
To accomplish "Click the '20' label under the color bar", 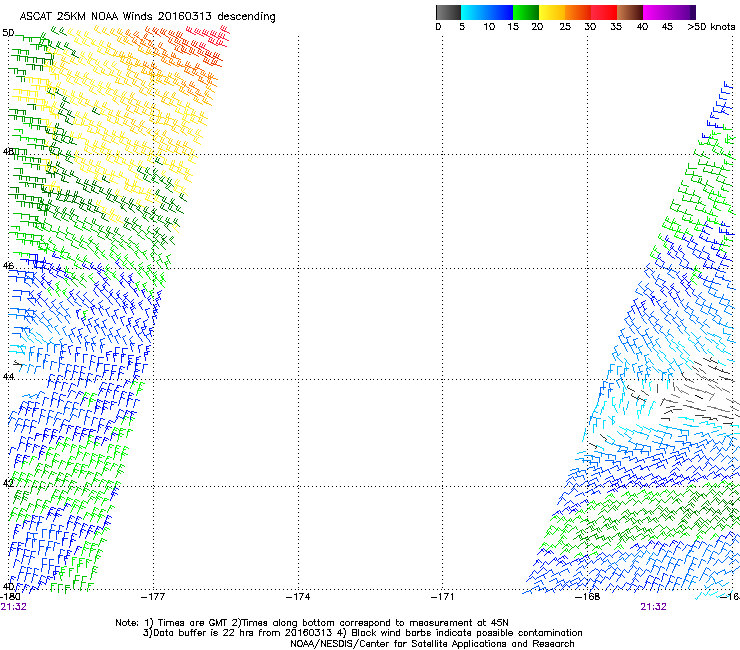I will 537,27.
